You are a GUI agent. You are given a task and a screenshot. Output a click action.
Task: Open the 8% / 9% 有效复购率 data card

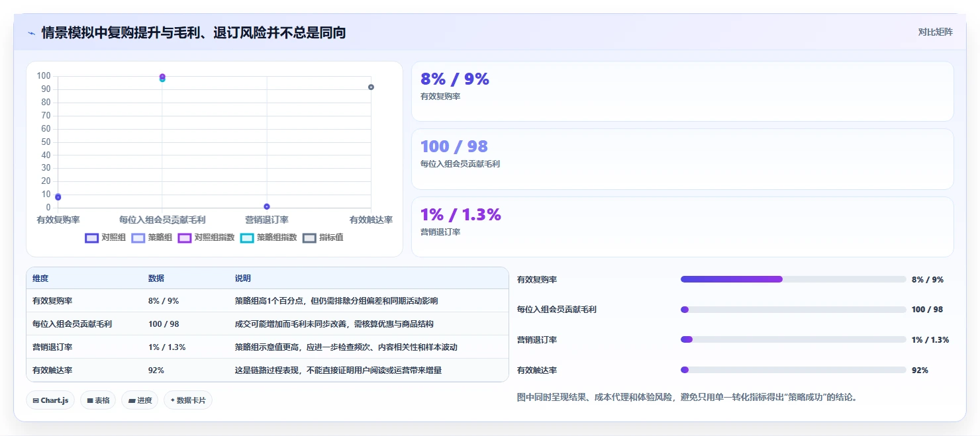pyautogui.click(x=683, y=91)
